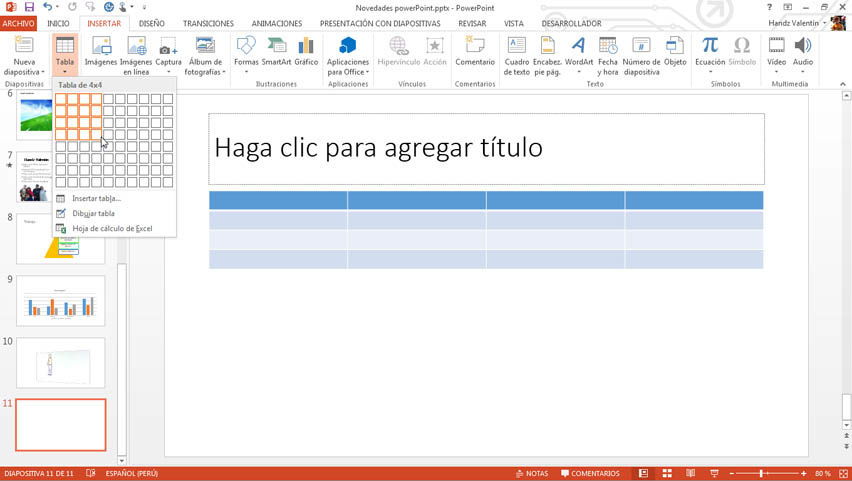Select slide 9 chart thumbnail
Viewport: 852px width, 481px height.
(61, 301)
